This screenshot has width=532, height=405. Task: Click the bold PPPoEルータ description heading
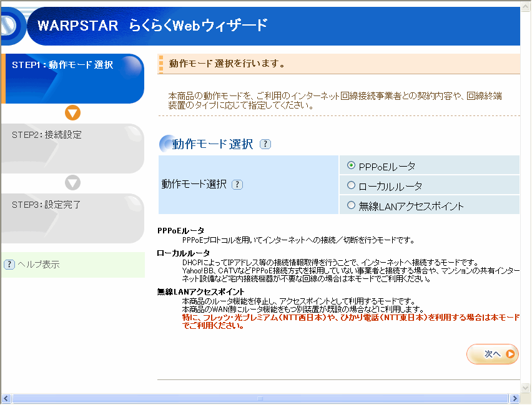(x=181, y=231)
